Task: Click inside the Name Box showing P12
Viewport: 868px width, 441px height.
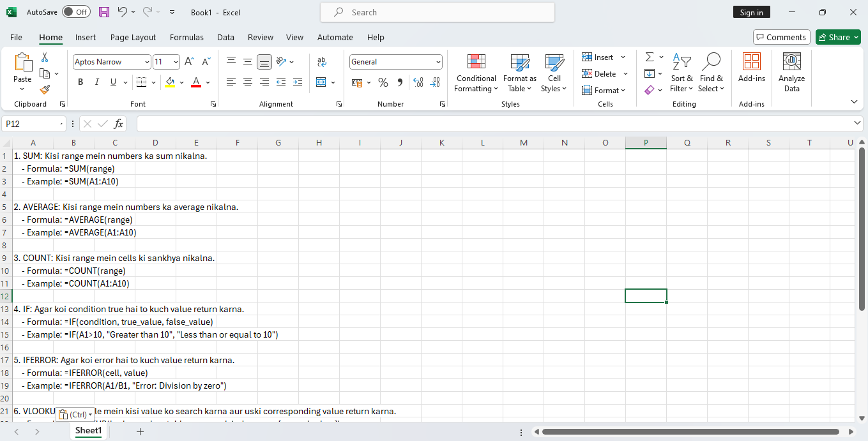Action: (29, 123)
